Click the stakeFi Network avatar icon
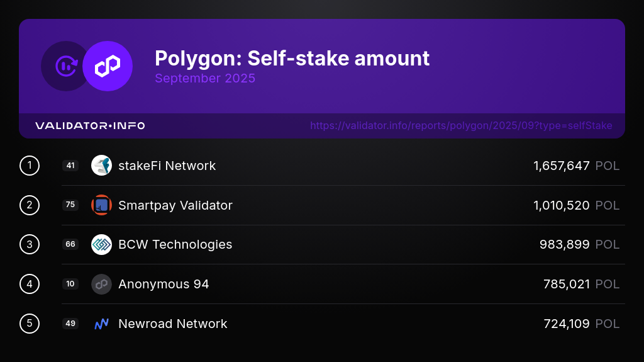The height and width of the screenshot is (362, 644). 101,166
